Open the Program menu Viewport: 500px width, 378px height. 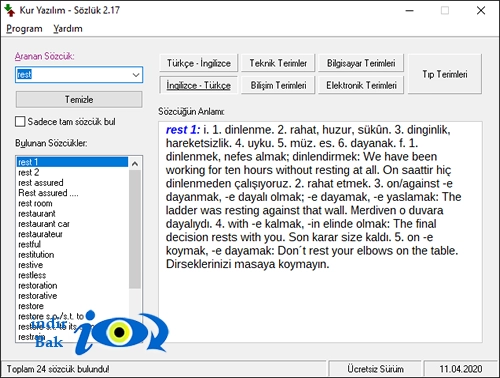click(x=24, y=29)
